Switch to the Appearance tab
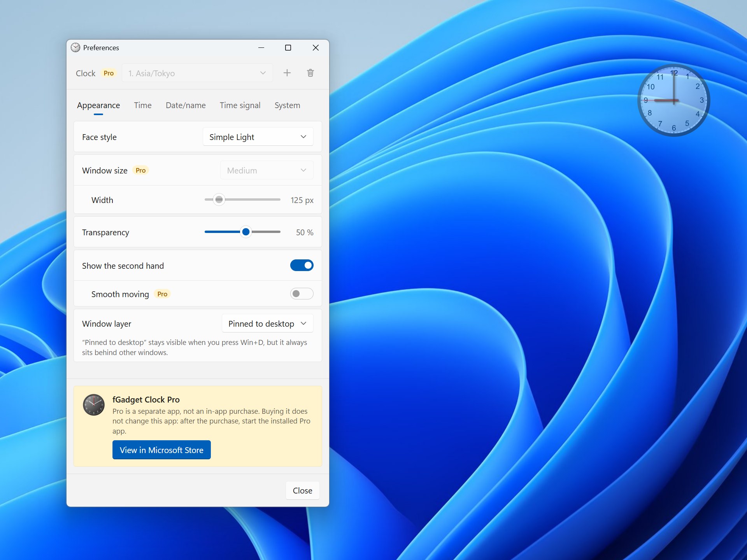Image resolution: width=747 pixels, height=560 pixels. 98,105
